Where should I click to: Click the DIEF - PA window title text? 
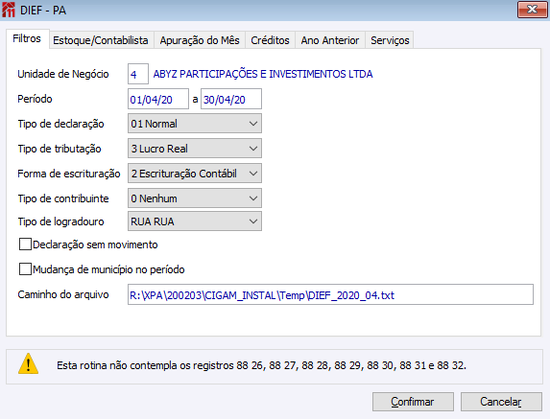click(43, 10)
